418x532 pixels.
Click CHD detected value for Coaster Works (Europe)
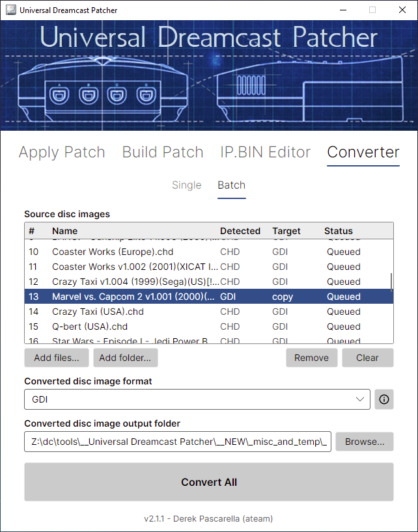point(230,252)
